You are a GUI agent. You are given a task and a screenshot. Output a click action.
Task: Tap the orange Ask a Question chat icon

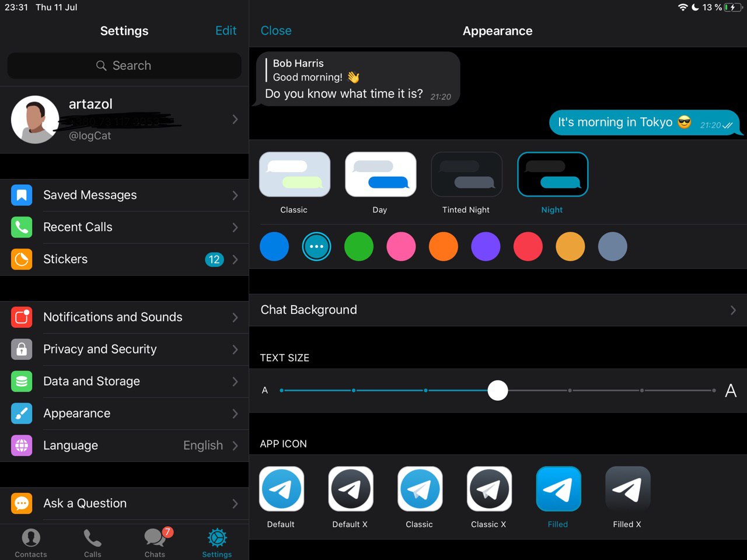tap(22, 503)
